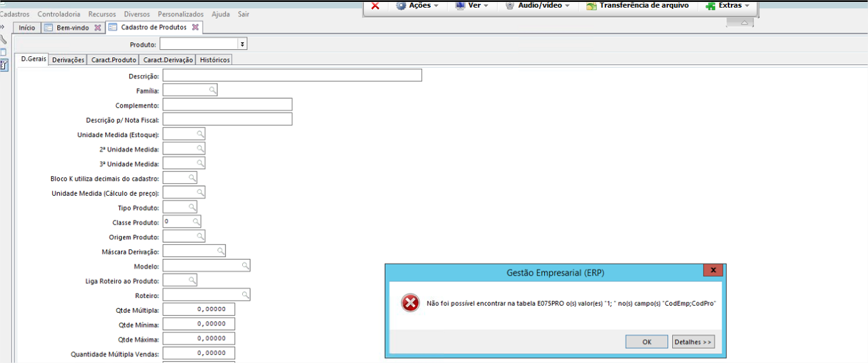Click the Família field search magnifier icon
868x363 pixels.
[213, 91]
